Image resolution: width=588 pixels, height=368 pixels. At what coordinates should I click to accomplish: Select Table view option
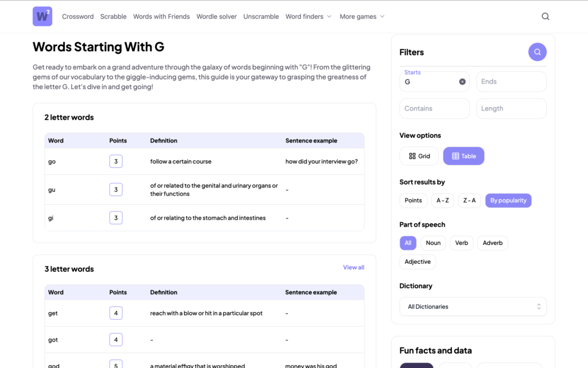coord(463,156)
